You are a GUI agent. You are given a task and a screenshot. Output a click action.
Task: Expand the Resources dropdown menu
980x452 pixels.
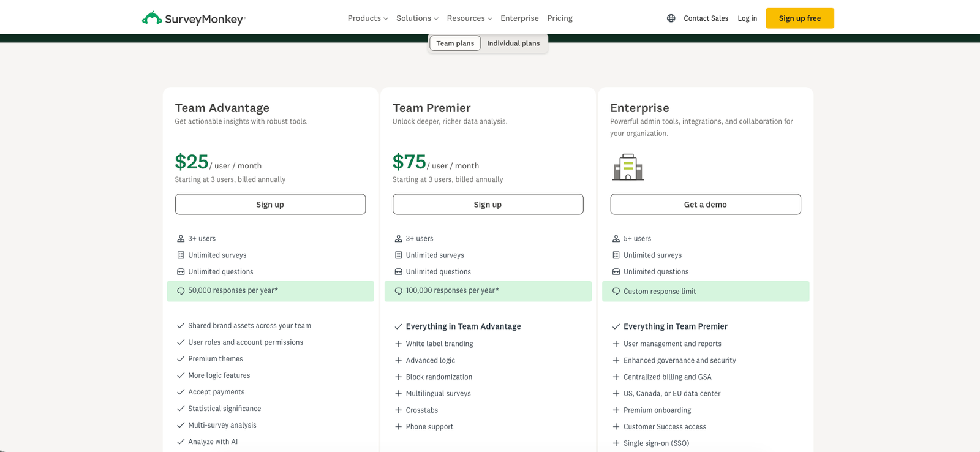[x=469, y=18]
